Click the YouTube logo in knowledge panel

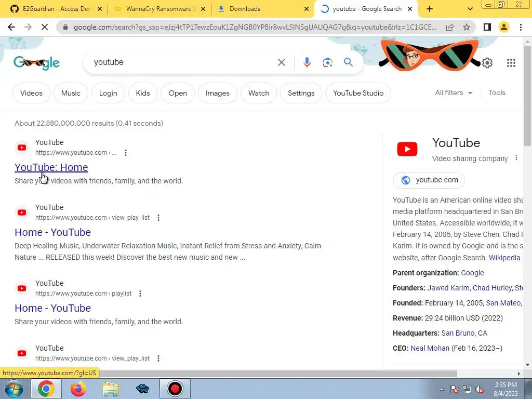pyautogui.click(x=407, y=149)
